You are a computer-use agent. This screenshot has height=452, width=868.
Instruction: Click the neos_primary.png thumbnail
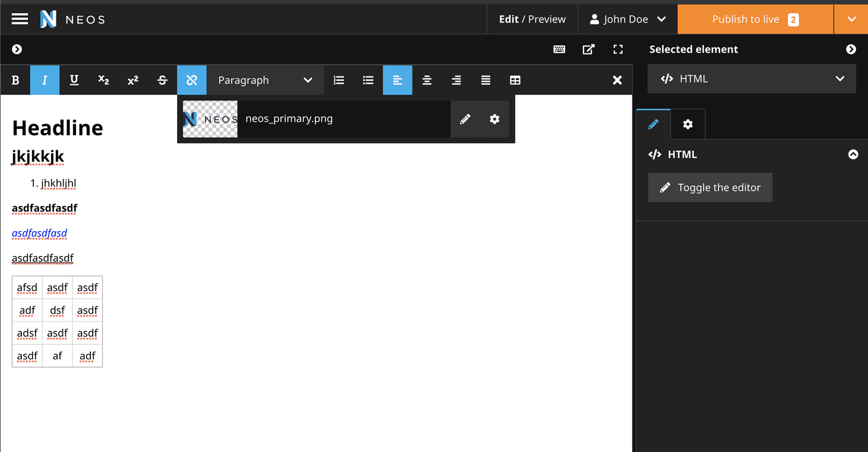[x=210, y=119]
